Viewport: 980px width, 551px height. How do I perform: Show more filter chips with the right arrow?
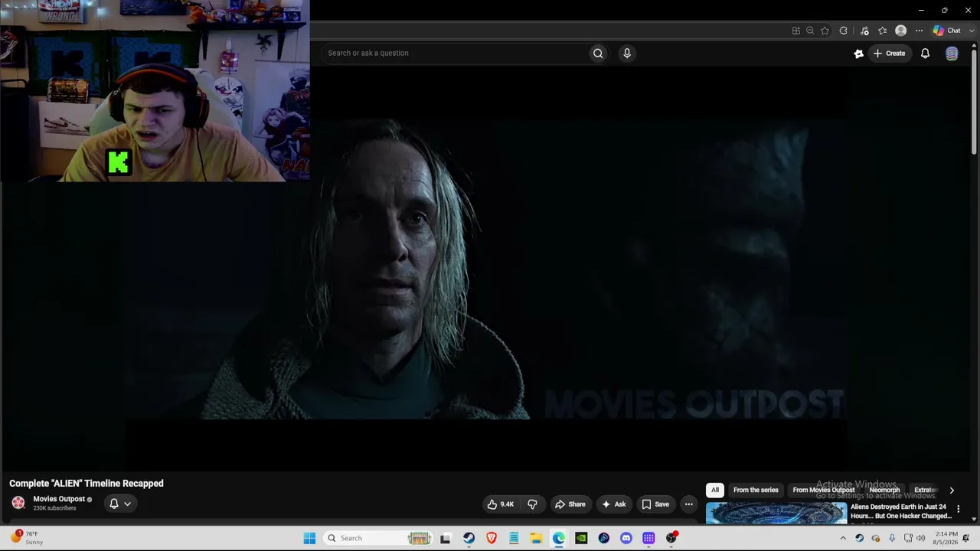(952, 490)
